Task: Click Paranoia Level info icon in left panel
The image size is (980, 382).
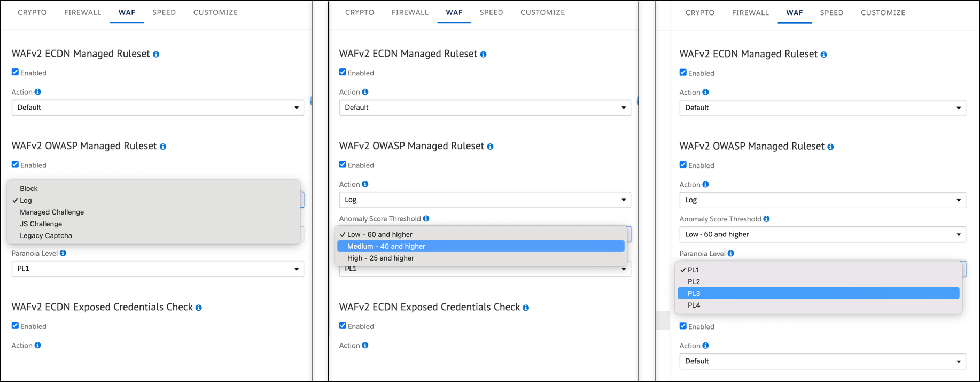Action: tap(63, 253)
